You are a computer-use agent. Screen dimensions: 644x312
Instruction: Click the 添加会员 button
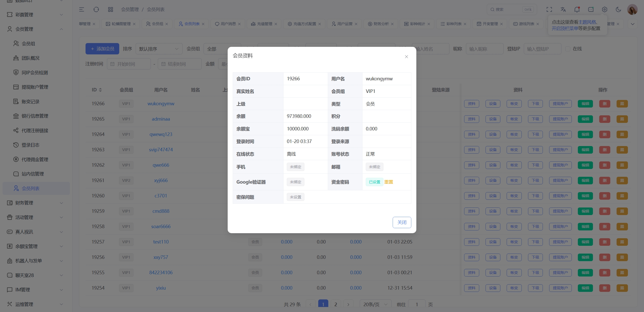pos(102,49)
